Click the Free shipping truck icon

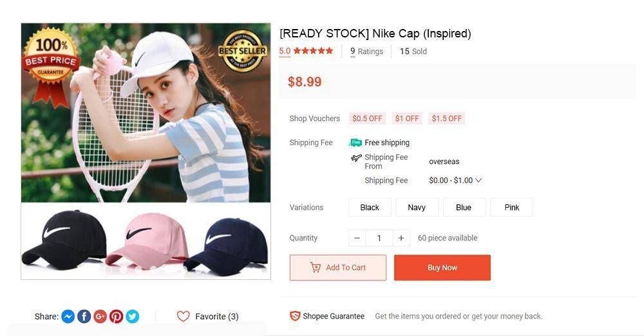click(355, 143)
